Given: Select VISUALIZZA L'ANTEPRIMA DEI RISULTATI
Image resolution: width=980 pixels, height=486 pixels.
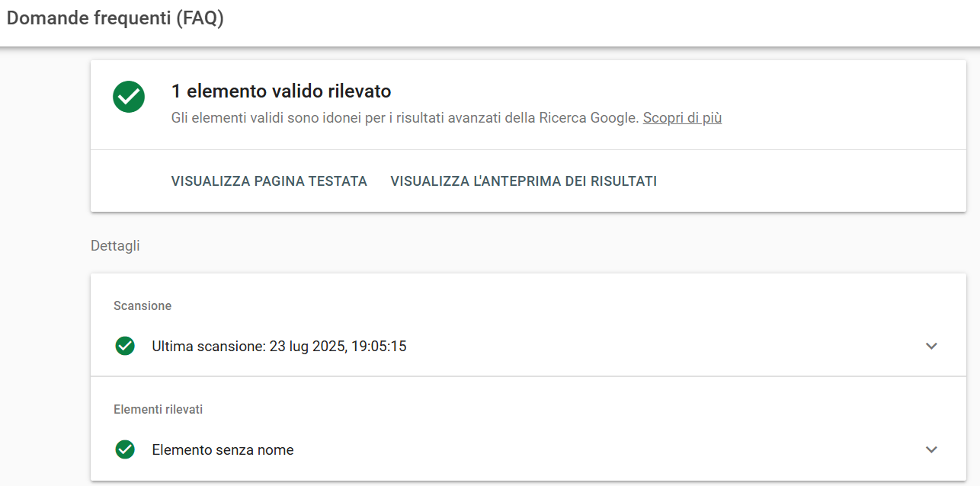Looking at the screenshot, I should tap(524, 181).
